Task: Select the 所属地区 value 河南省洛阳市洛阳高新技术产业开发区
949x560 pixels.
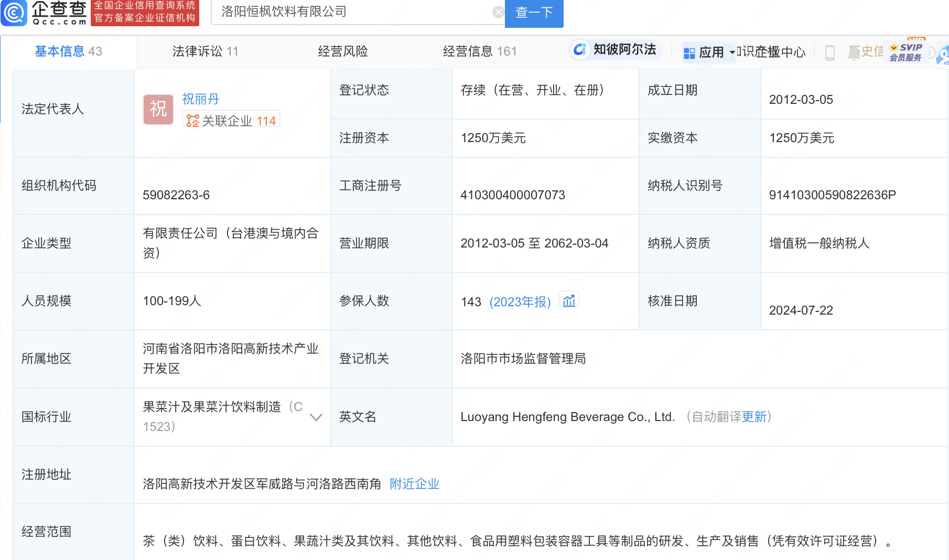Action: pos(231,359)
